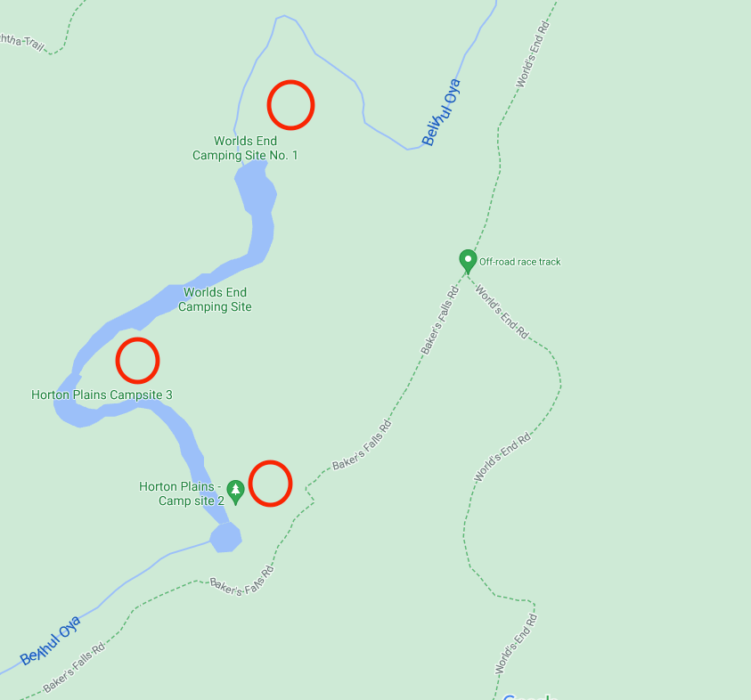Open the Worlds End Camping Site No. 1 label
This screenshot has width=751, height=700.
245,148
